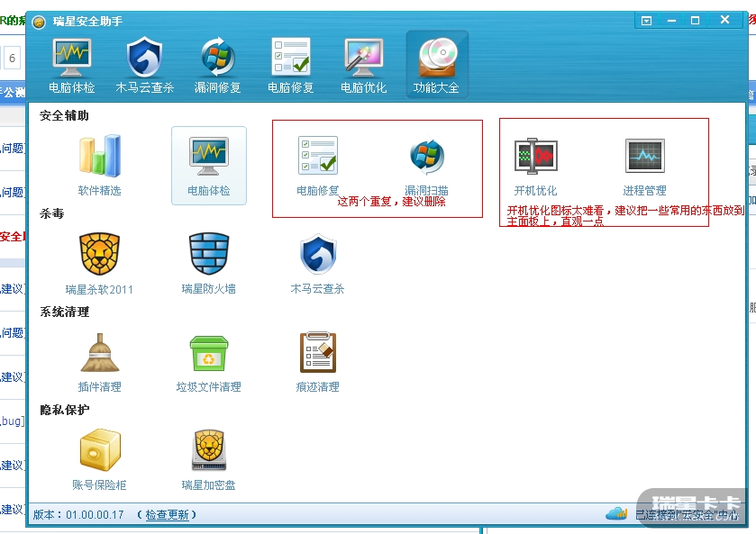
Task: Click the 隐私保护 section heading
Action: click(x=64, y=410)
